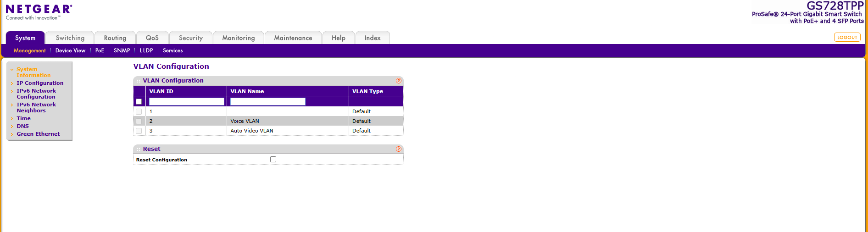Click the NETGEAR logo
This screenshot has height=232, width=868.
tap(39, 12)
